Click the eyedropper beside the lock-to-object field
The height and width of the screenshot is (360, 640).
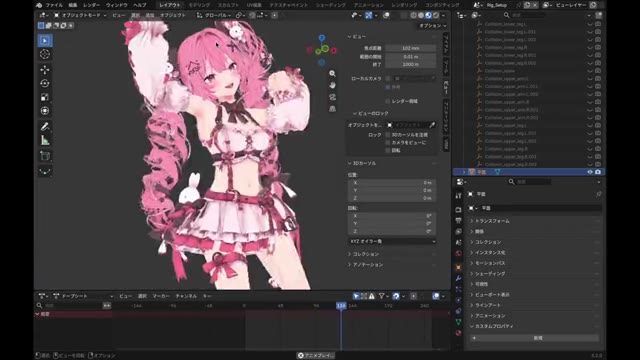click(x=432, y=125)
